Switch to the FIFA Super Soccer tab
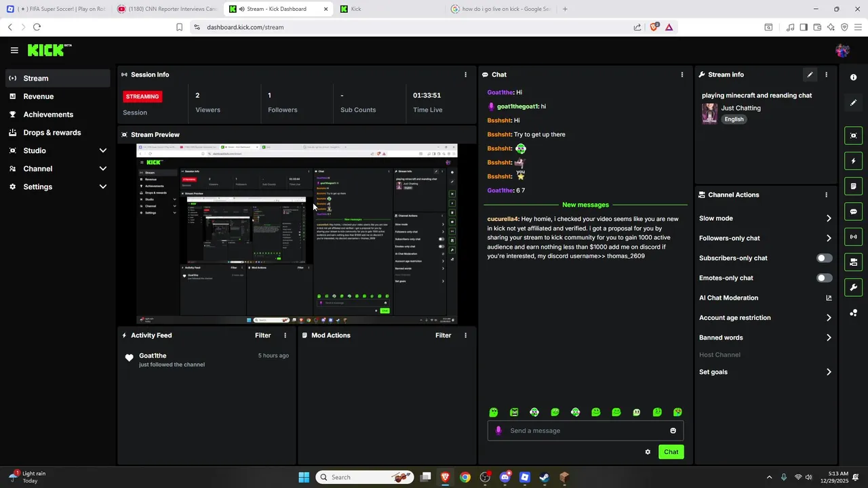 pyautogui.click(x=56, y=9)
